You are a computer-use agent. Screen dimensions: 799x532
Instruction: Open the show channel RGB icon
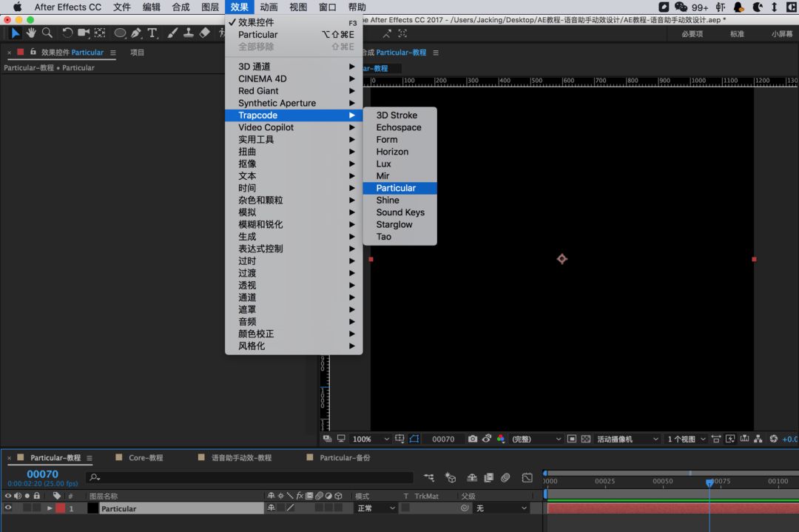[500, 439]
